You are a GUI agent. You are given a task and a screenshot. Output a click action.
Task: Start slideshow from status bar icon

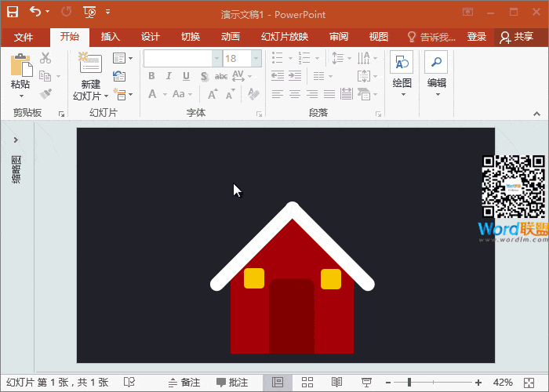click(365, 382)
